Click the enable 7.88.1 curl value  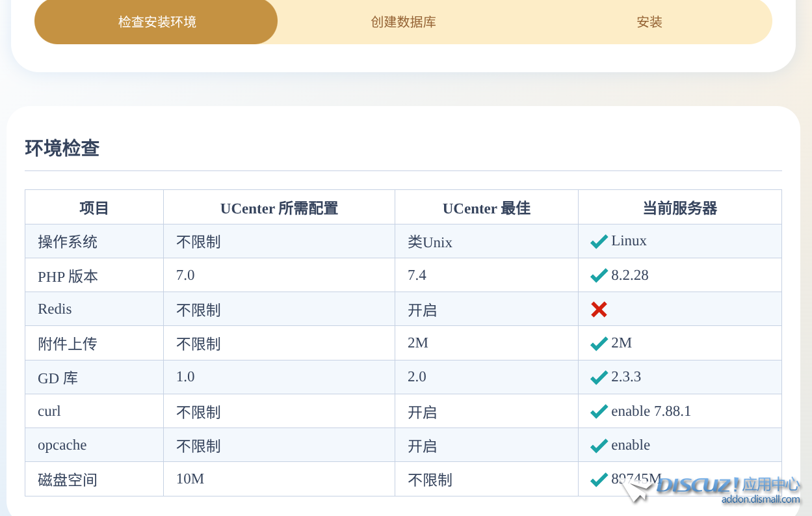click(651, 411)
